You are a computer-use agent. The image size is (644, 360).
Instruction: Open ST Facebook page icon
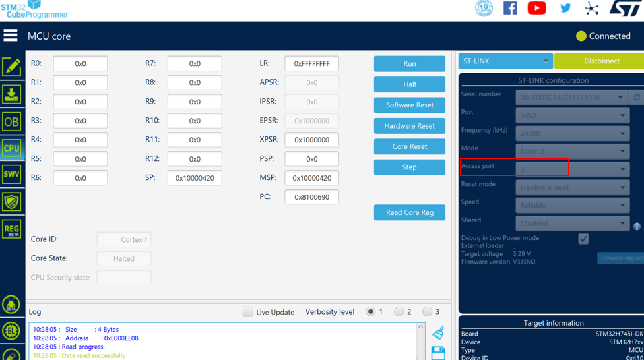(x=510, y=8)
